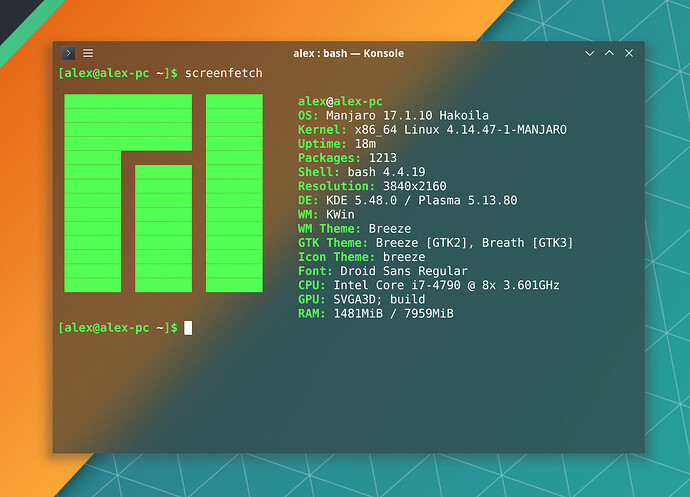Close the Konsole window
The height and width of the screenshot is (497, 690).
[629, 53]
